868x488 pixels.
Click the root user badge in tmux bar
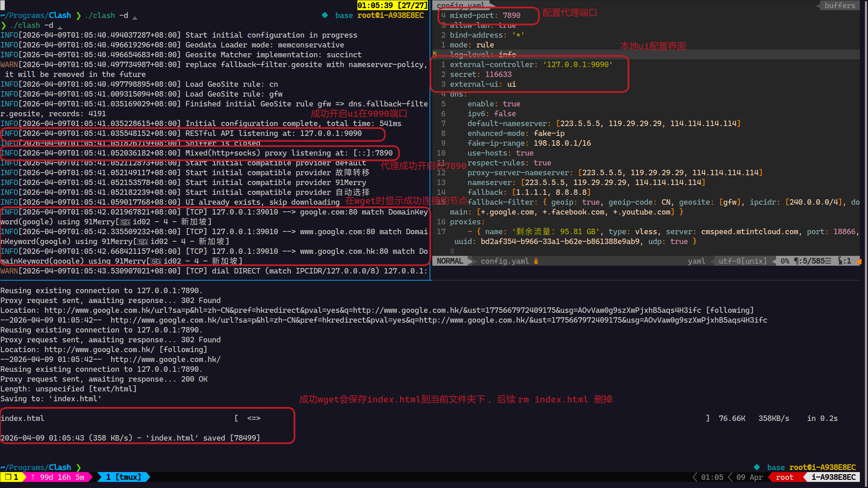click(784, 477)
